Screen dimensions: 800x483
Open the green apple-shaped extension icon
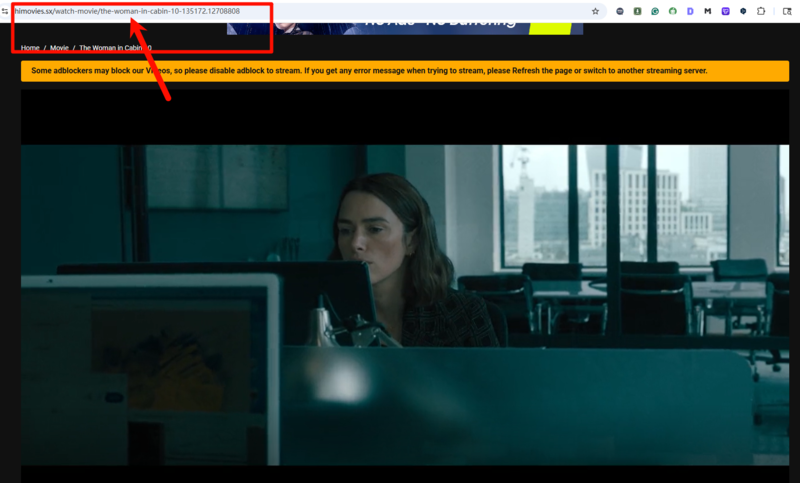point(673,11)
